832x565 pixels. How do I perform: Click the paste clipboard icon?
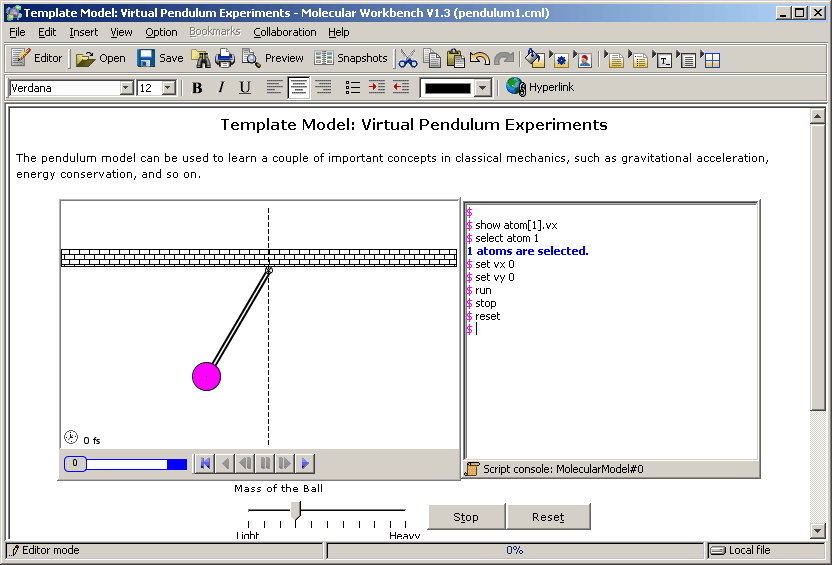tap(455, 59)
